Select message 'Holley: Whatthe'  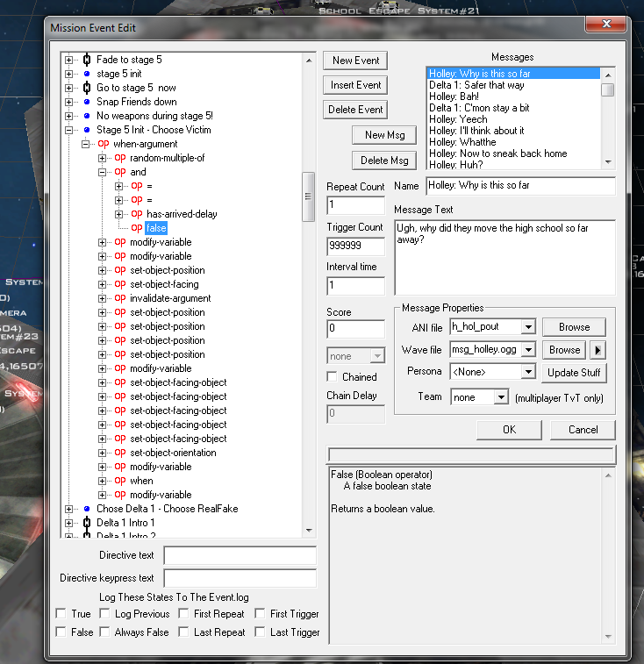coord(462,142)
